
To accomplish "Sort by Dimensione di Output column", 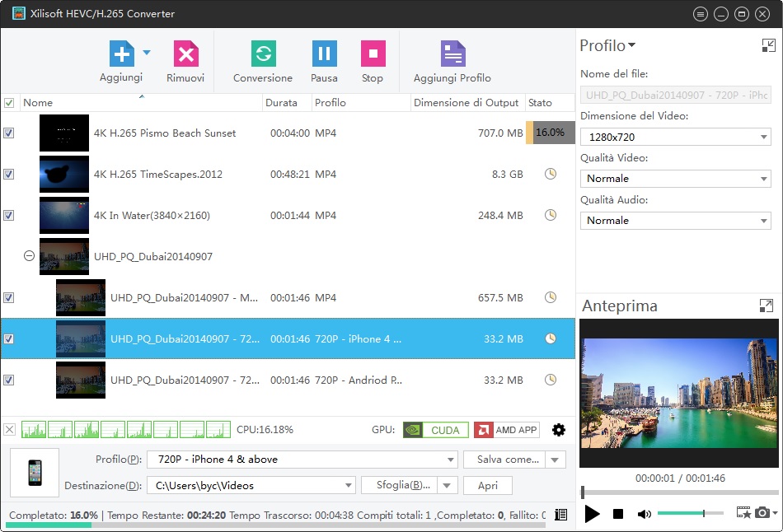I will (x=468, y=102).
